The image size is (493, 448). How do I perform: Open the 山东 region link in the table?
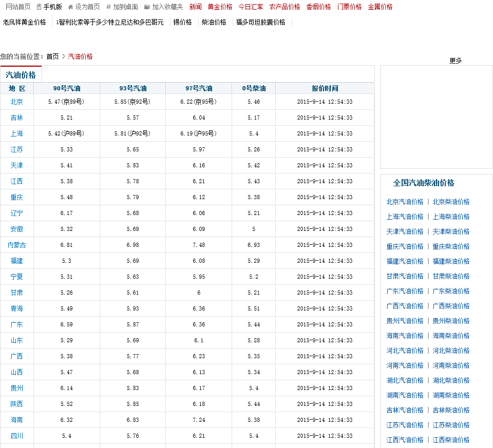pyautogui.click(x=16, y=341)
